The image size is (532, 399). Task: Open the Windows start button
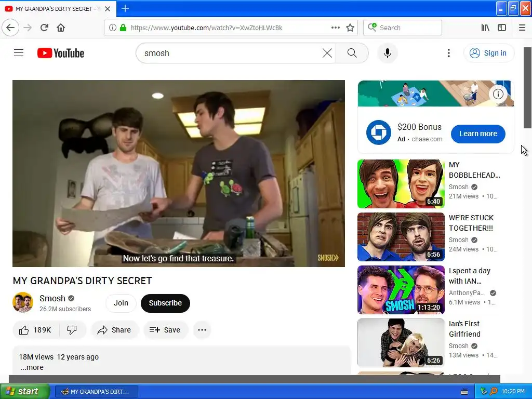click(x=25, y=391)
